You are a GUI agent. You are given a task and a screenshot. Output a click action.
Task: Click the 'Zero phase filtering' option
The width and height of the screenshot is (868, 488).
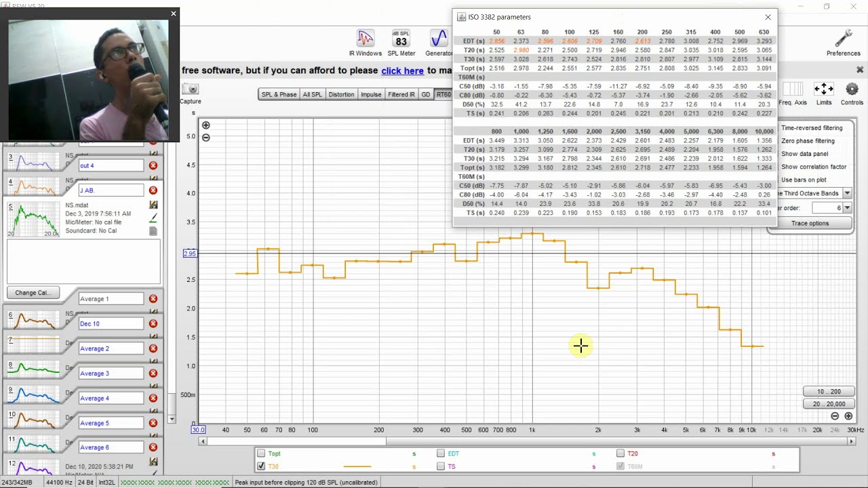click(x=808, y=141)
